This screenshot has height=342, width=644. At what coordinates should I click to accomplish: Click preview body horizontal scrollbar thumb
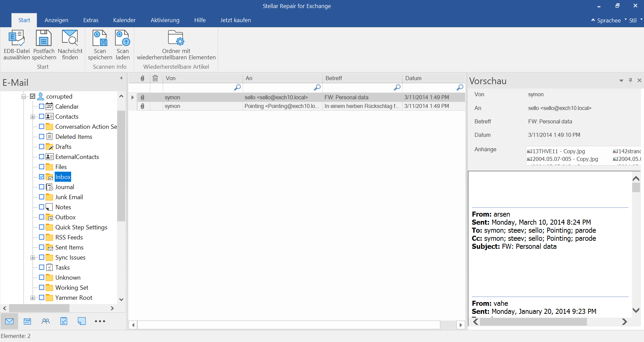click(533, 322)
